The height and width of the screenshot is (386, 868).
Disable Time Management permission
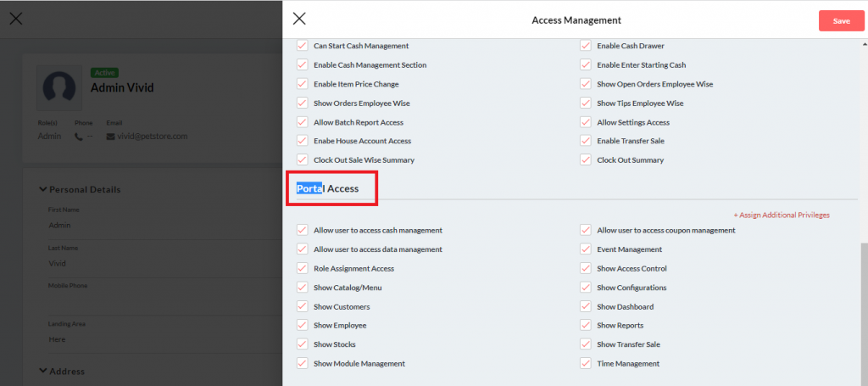tap(586, 363)
